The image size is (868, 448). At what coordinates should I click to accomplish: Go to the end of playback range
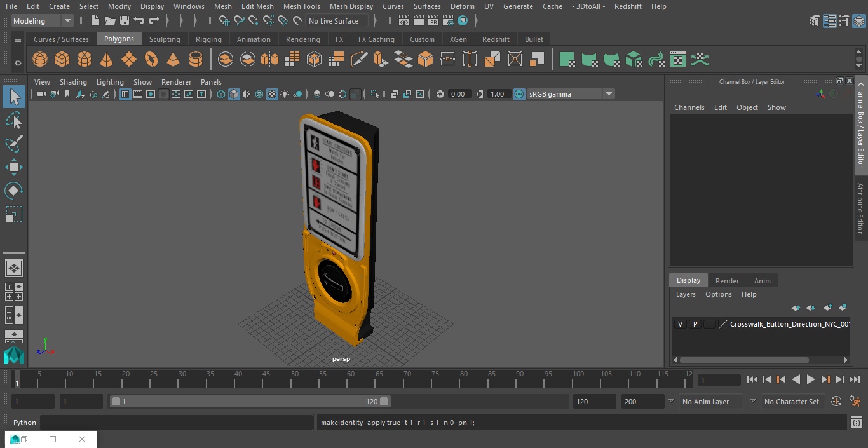tap(855, 379)
